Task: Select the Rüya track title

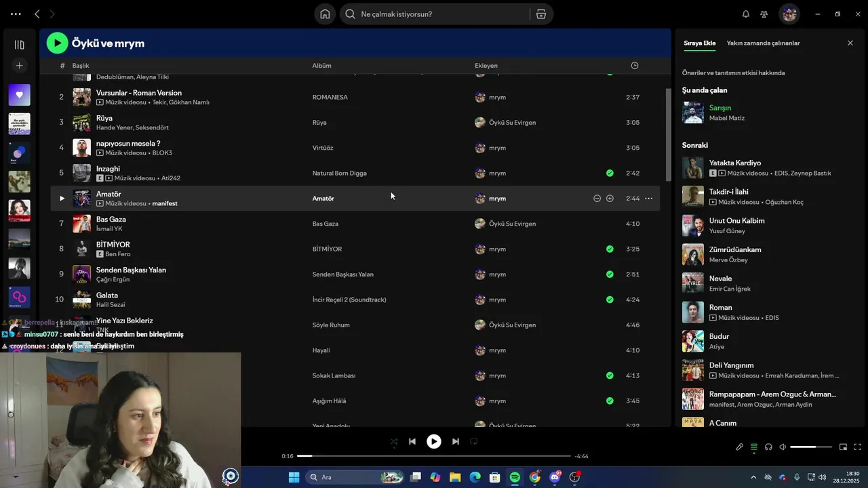Action: click(104, 118)
